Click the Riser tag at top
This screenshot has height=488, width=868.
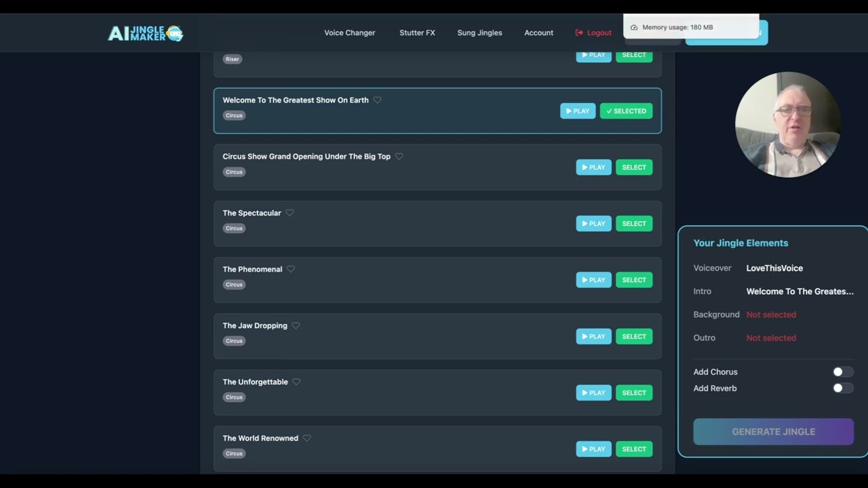tap(233, 59)
